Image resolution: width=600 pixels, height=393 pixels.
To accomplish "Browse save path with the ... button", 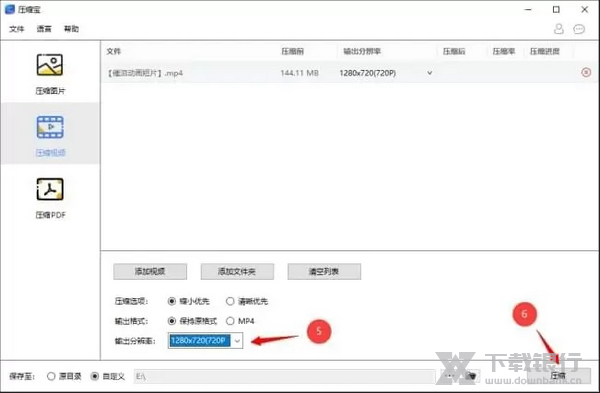I will (x=450, y=376).
